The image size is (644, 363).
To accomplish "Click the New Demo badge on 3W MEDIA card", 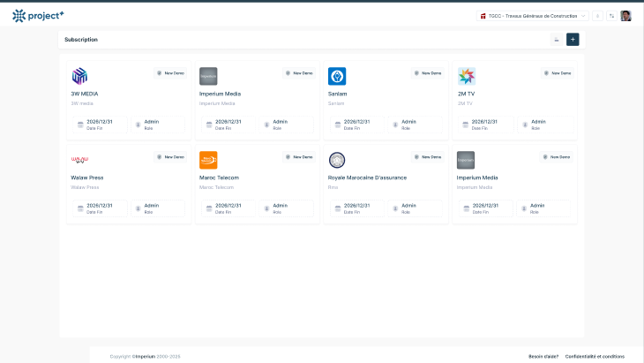I will point(170,73).
